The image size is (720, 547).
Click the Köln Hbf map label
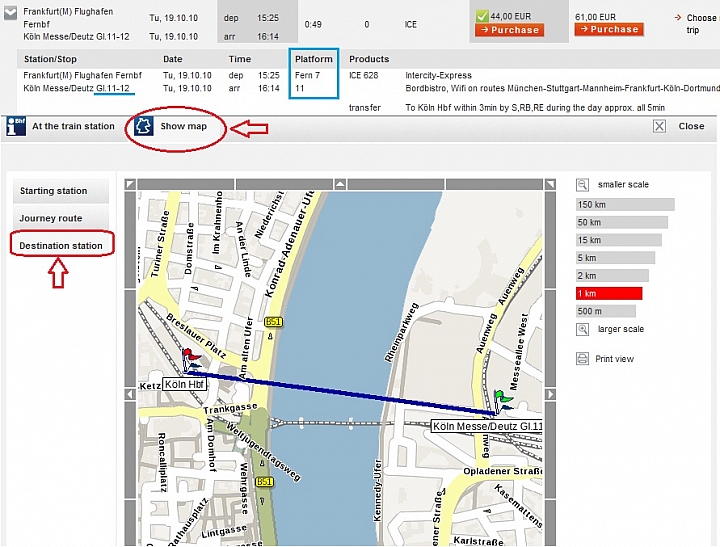184,384
